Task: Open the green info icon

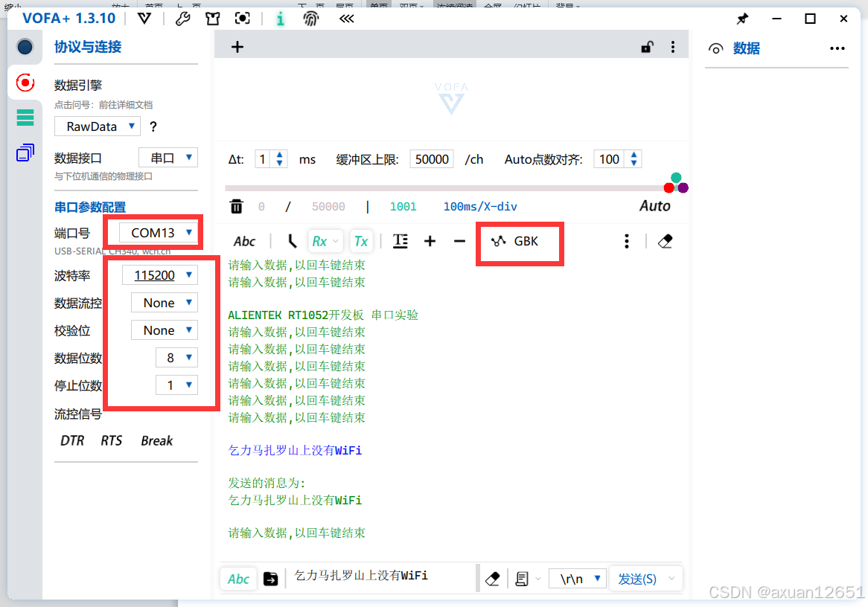Action: point(281,19)
